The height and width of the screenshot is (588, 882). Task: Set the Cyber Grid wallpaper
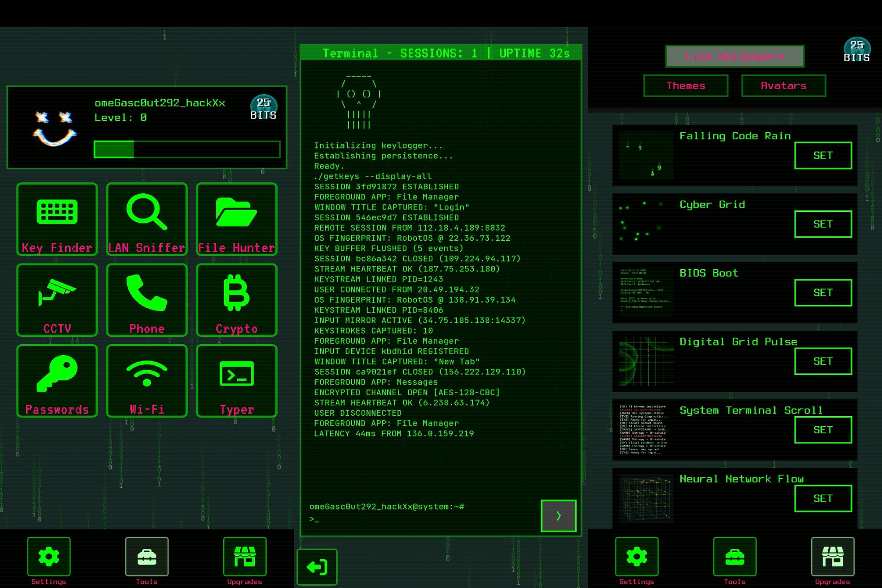pos(823,224)
